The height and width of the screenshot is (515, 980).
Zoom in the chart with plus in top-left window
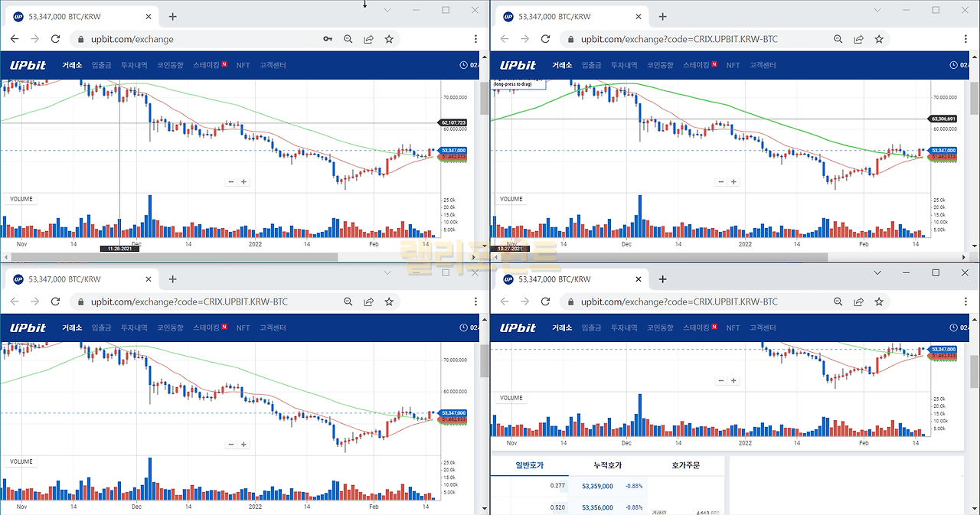(243, 182)
